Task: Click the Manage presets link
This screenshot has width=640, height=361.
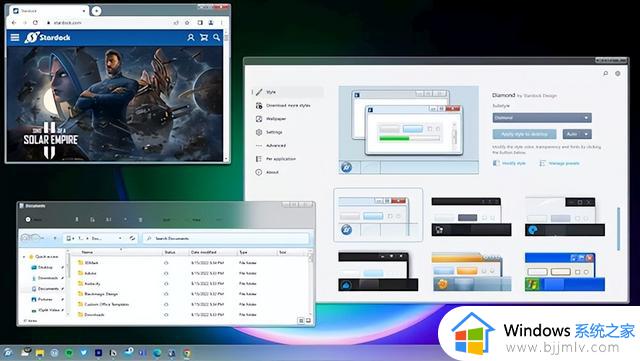Action: tap(560, 163)
